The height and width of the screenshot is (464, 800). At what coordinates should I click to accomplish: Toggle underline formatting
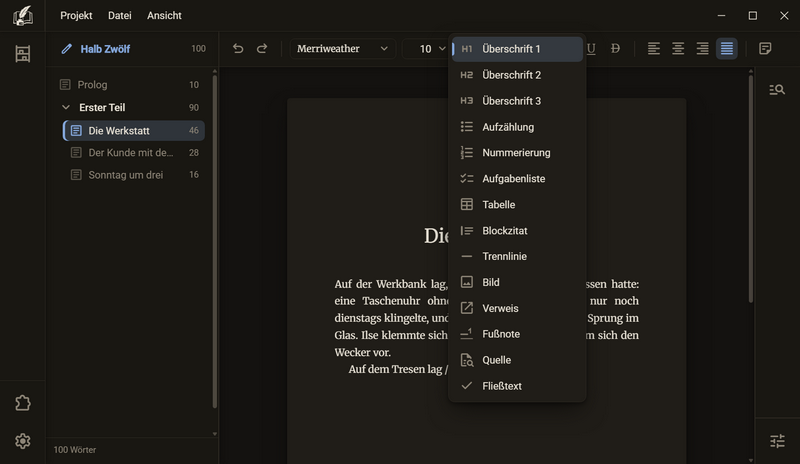(x=591, y=48)
